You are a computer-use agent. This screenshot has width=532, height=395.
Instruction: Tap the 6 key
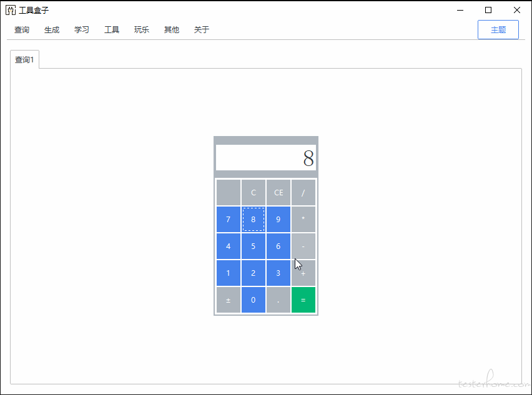[x=278, y=246]
